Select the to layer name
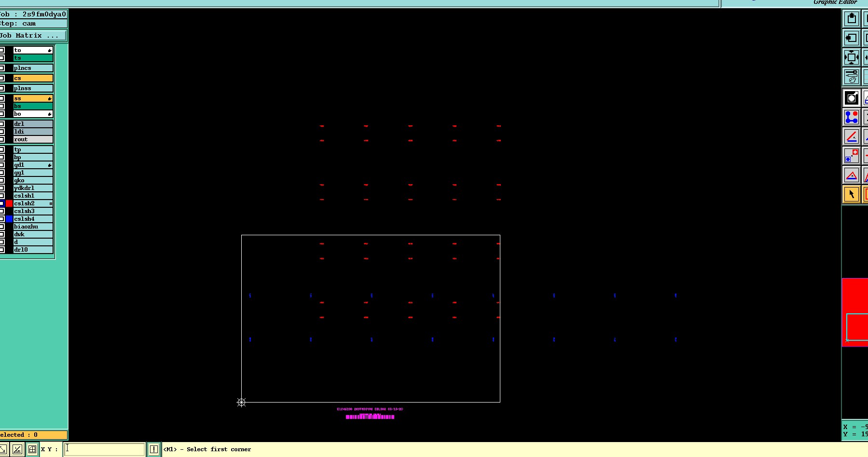 click(33, 50)
